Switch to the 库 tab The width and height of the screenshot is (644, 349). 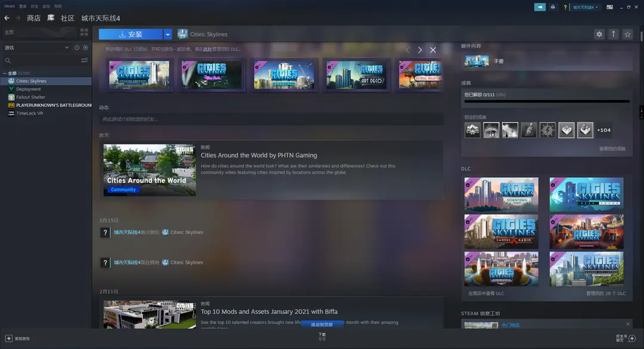[51, 18]
